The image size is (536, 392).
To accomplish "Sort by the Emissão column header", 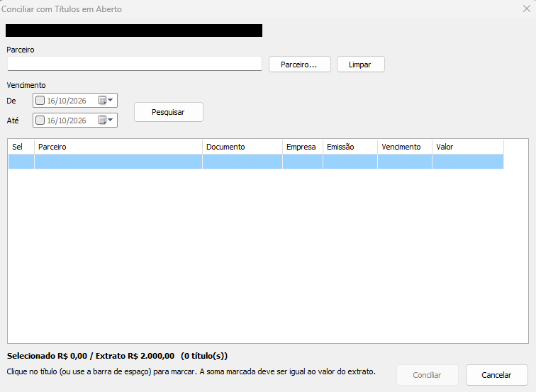I will pos(350,147).
